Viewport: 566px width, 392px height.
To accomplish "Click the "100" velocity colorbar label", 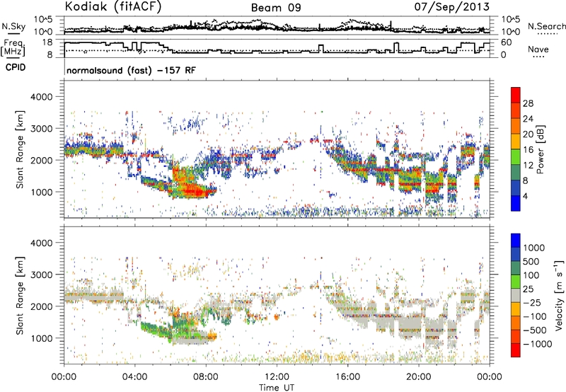I will [531, 275].
